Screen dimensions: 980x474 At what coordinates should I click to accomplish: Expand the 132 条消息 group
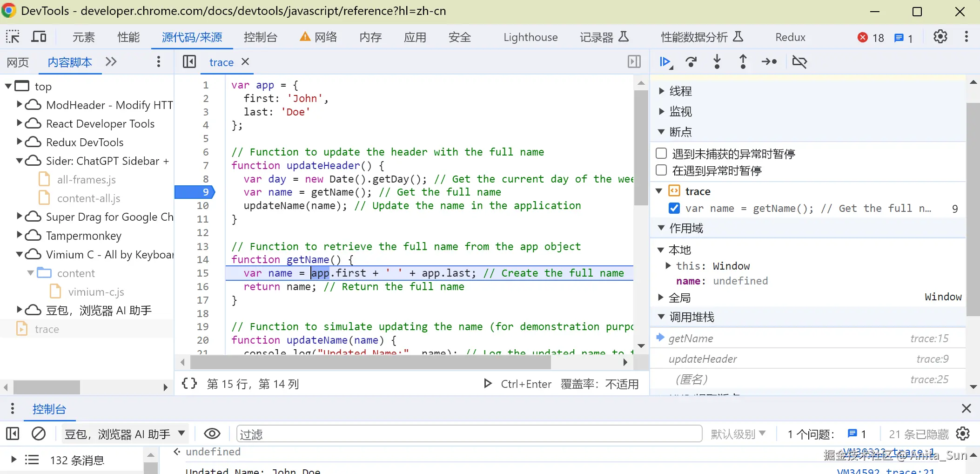click(14, 460)
